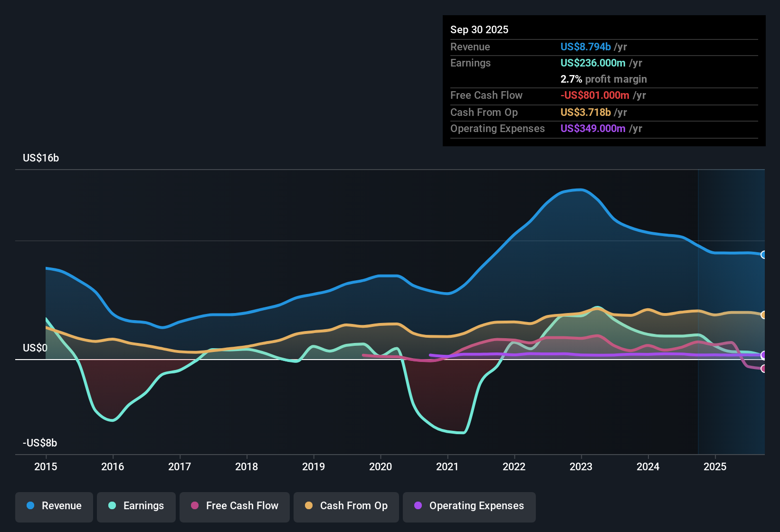Click the Cash From Op endpoint marker
Image resolution: width=780 pixels, height=532 pixels.
coord(764,314)
